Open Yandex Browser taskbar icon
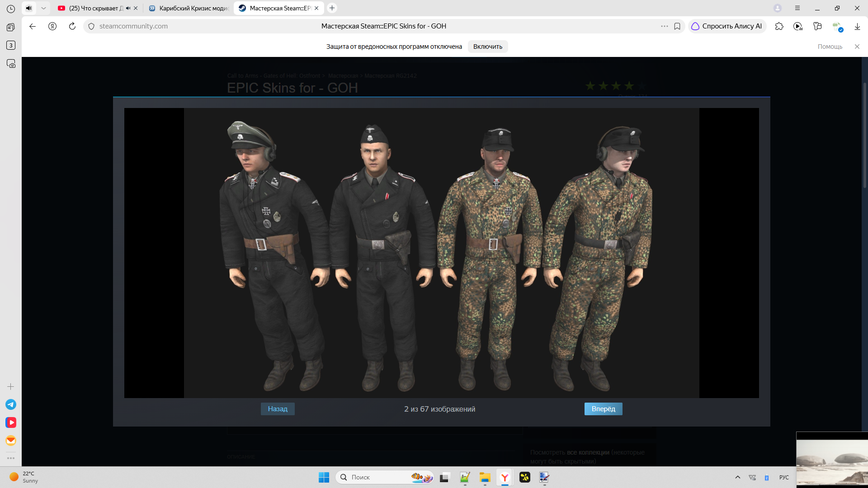868x488 pixels. pyautogui.click(x=505, y=477)
